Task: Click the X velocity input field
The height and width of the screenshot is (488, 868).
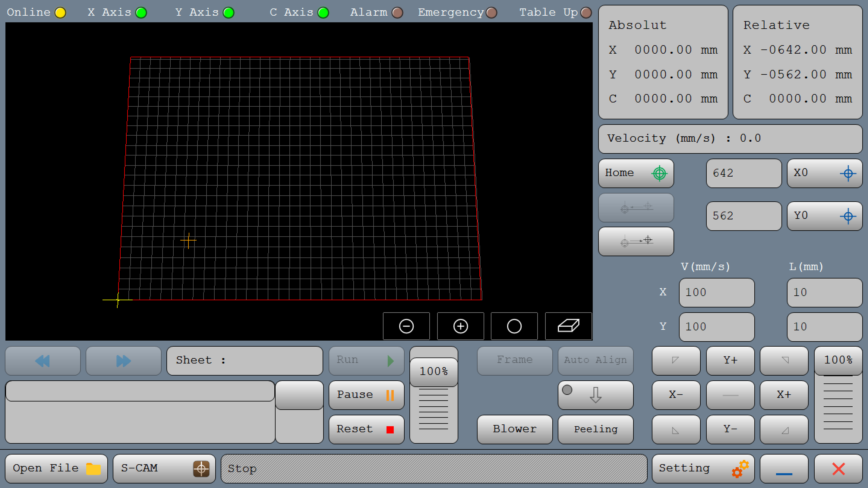Action: [716, 292]
